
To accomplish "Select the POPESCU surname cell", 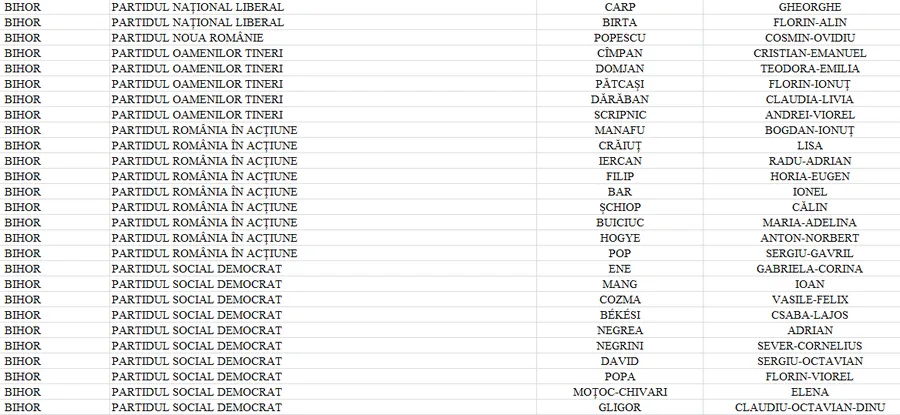I will [x=619, y=37].
